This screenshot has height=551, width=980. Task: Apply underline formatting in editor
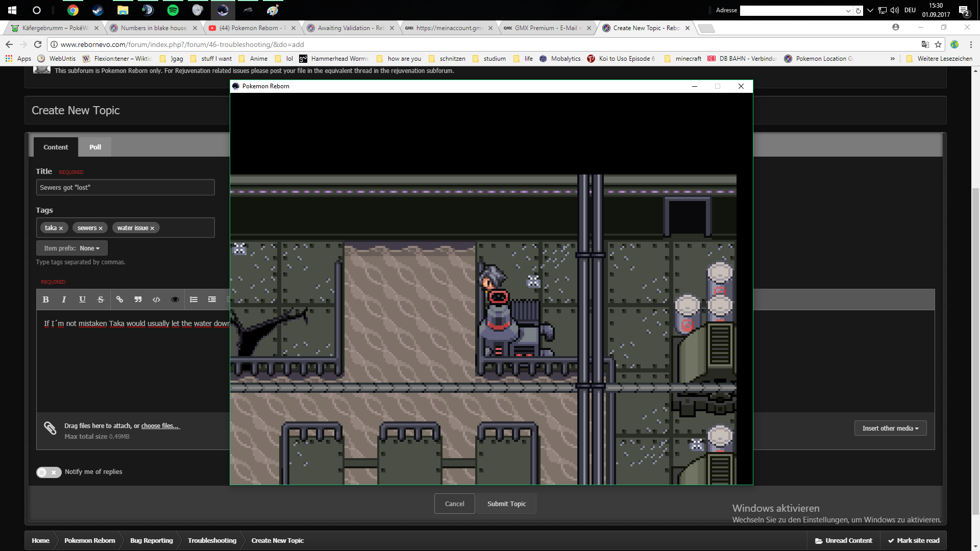82,299
